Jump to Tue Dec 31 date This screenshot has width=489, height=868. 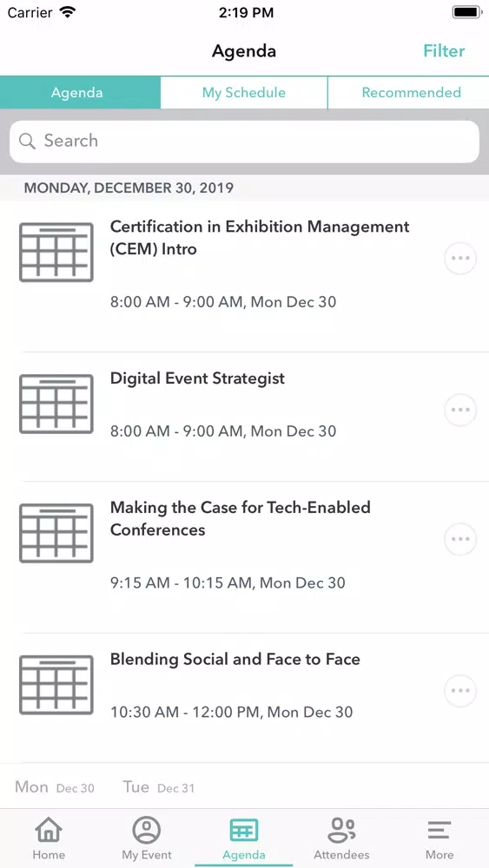click(159, 787)
